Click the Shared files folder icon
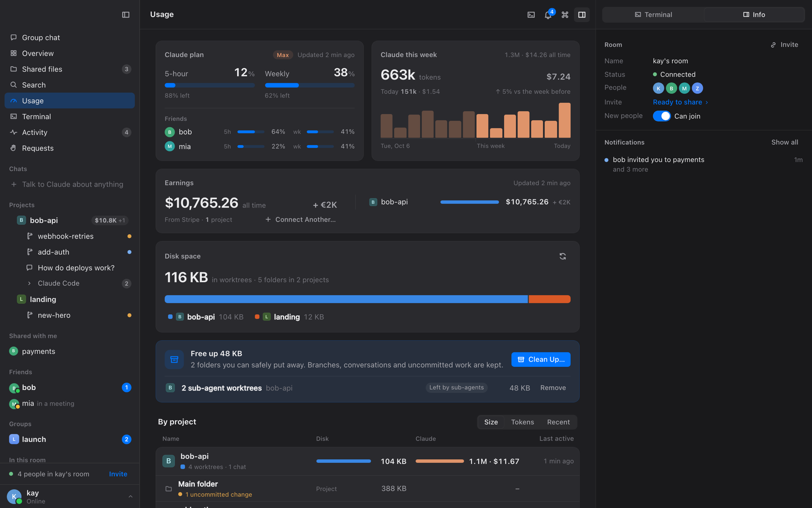 (x=13, y=69)
